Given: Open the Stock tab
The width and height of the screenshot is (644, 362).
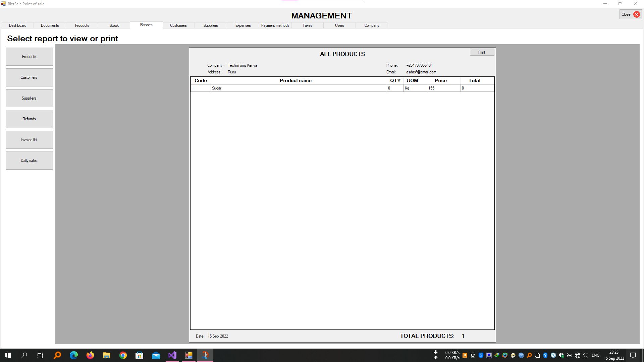Looking at the screenshot, I should coord(114,25).
